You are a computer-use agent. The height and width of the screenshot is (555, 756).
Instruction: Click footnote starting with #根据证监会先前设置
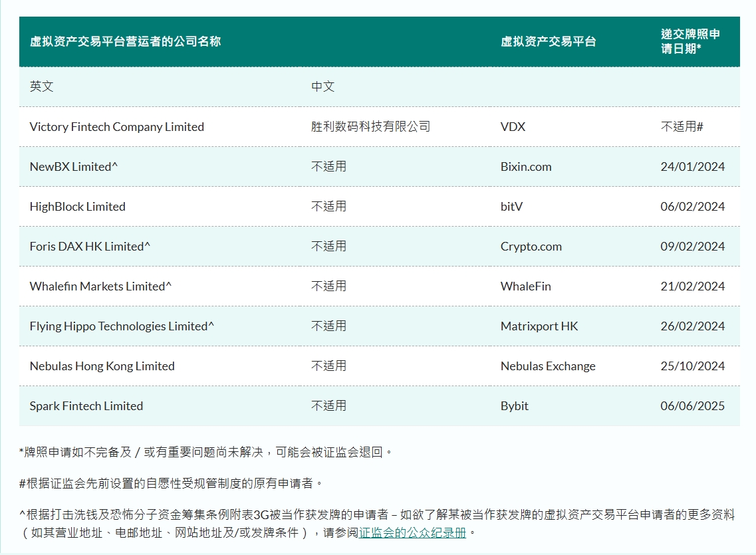click(x=170, y=483)
